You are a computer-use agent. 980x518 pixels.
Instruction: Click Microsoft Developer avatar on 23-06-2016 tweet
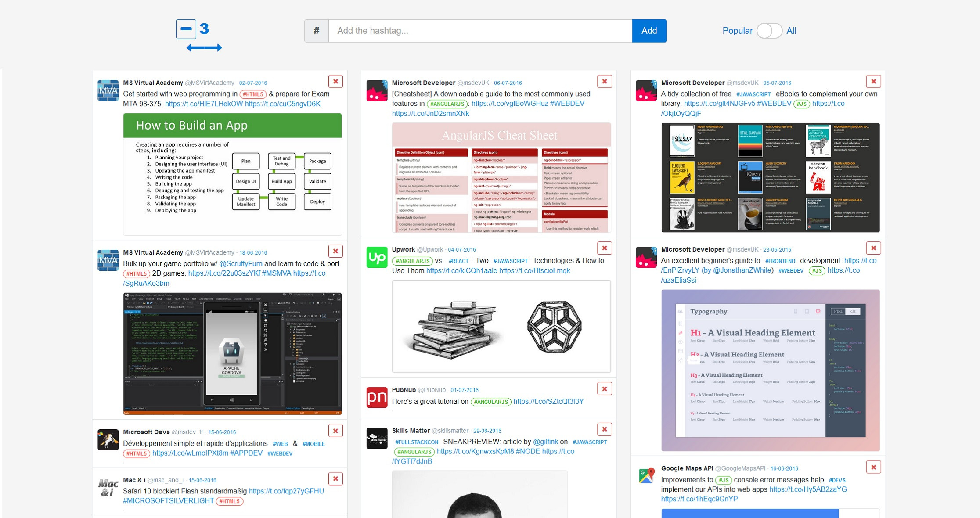coord(646,257)
